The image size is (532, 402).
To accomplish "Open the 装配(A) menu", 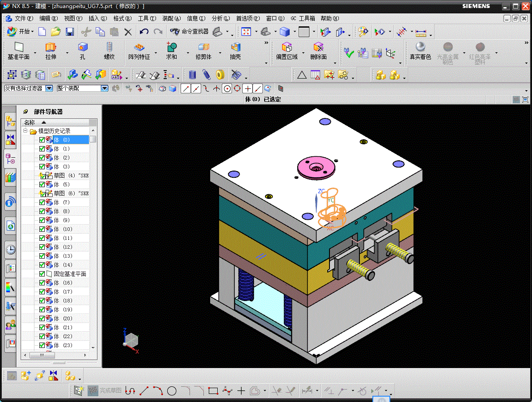I will point(171,18).
